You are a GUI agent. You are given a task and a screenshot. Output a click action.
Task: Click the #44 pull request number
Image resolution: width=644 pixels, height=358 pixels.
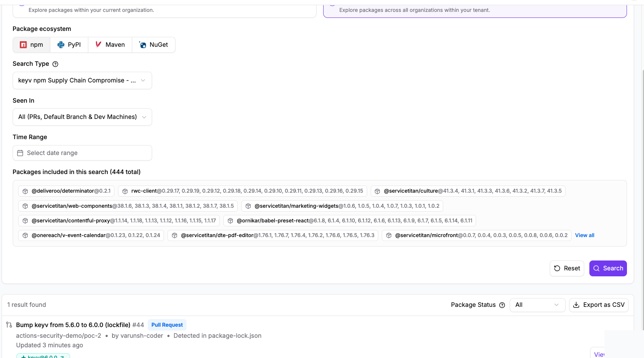click(x=138, y=325)
